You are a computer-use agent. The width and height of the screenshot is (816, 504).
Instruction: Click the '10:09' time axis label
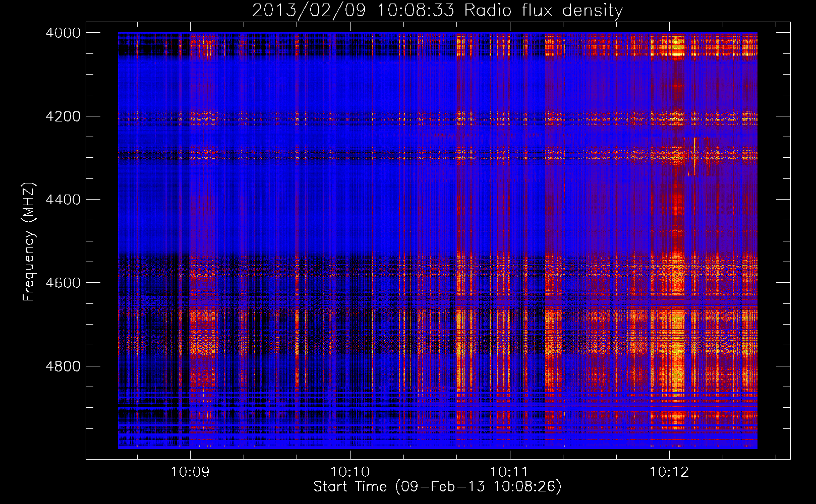[190, 472]
